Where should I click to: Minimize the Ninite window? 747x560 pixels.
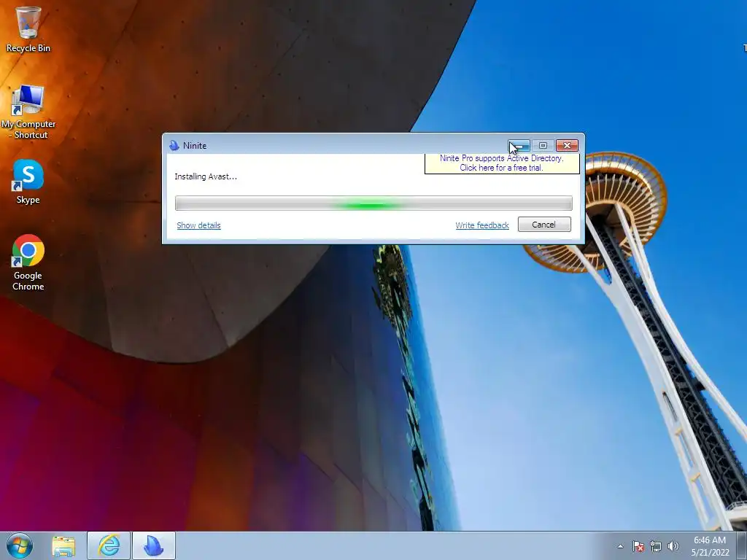point(519,145)
